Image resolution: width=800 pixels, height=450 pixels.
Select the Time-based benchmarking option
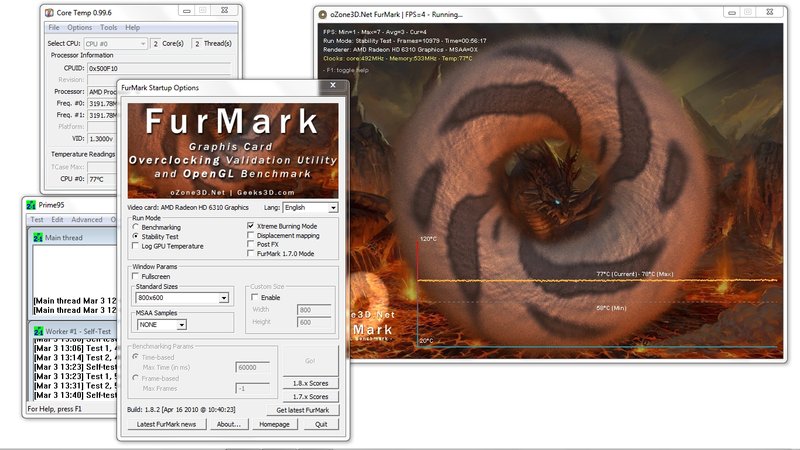coord(135,357)
